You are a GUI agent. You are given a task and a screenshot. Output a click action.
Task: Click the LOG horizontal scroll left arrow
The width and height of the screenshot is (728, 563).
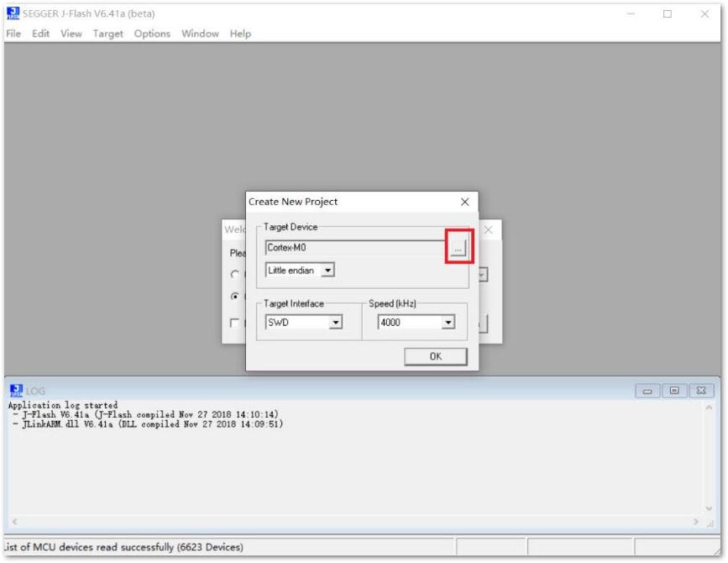15,522
